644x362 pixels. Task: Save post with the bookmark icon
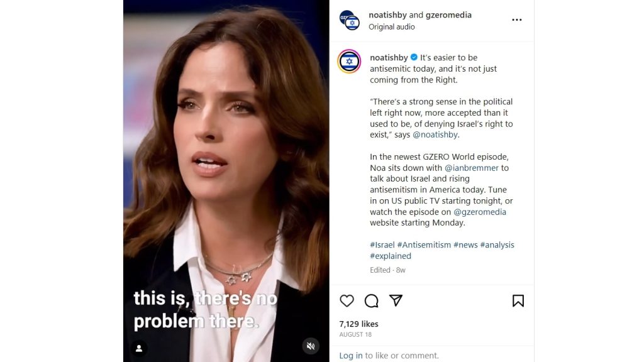(518, 301)
